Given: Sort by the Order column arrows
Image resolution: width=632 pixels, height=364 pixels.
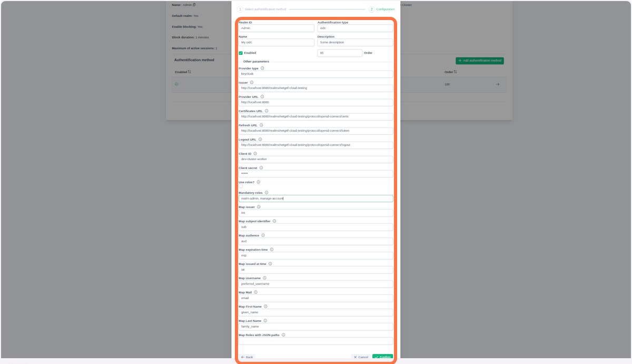Looking at the screenshot, I should tap(455, 72).
